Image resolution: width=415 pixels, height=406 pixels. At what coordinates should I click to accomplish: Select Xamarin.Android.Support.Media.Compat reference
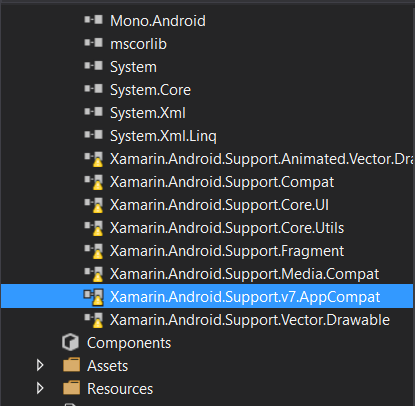pyautogui.click(x=245, y=274)
